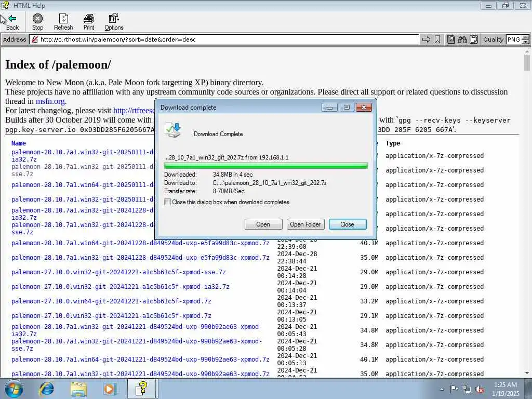Screen dimensions: 532x399
Task: Open the Windows Start menu
Action: (x=14, y=389)
